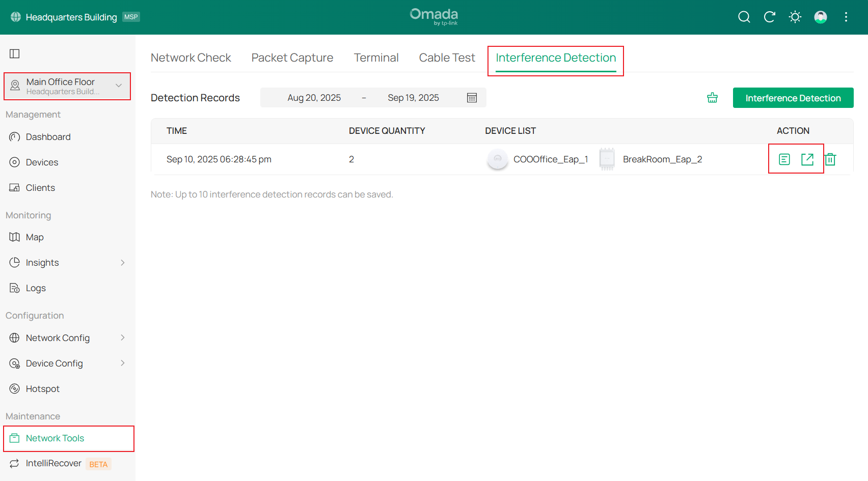The width and height of the screenshot is (868, 481).
Task: Open the Cable Test tab
Action: 447,58
